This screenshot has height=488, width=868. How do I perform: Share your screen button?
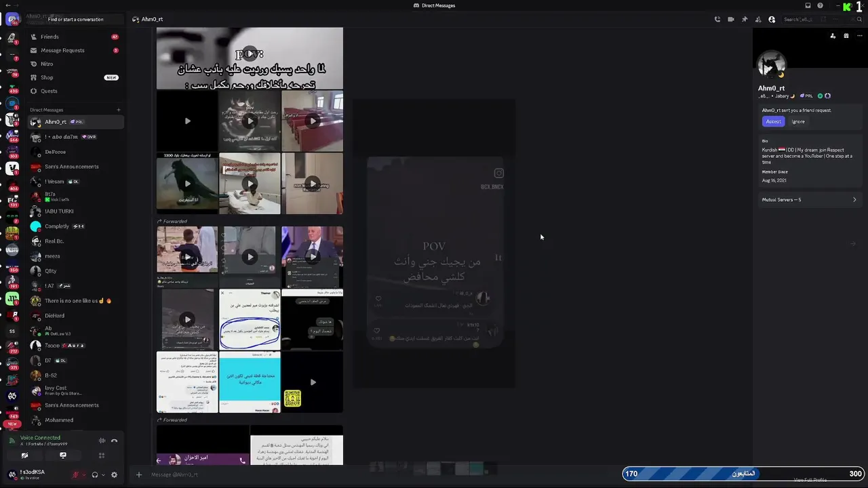(63, 455)
